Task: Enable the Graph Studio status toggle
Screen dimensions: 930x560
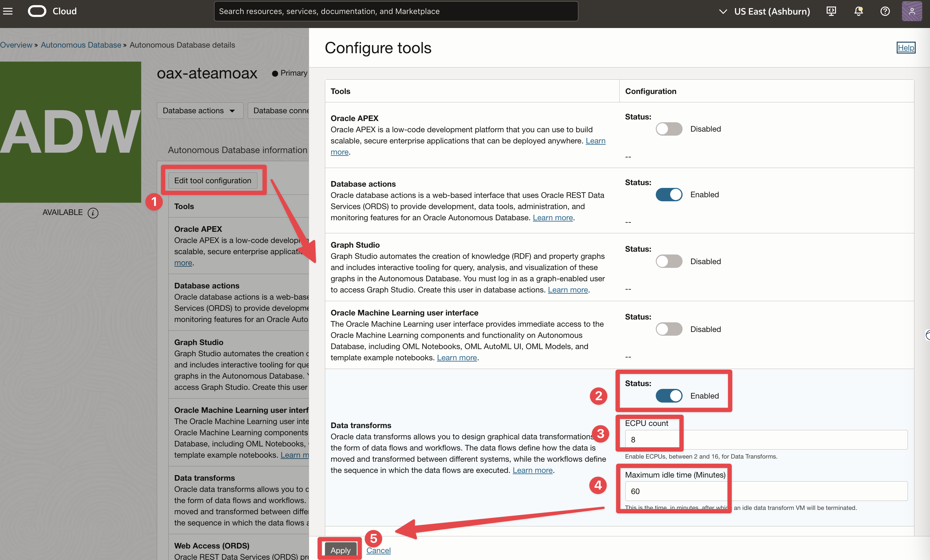Action: tap(669, 262)
